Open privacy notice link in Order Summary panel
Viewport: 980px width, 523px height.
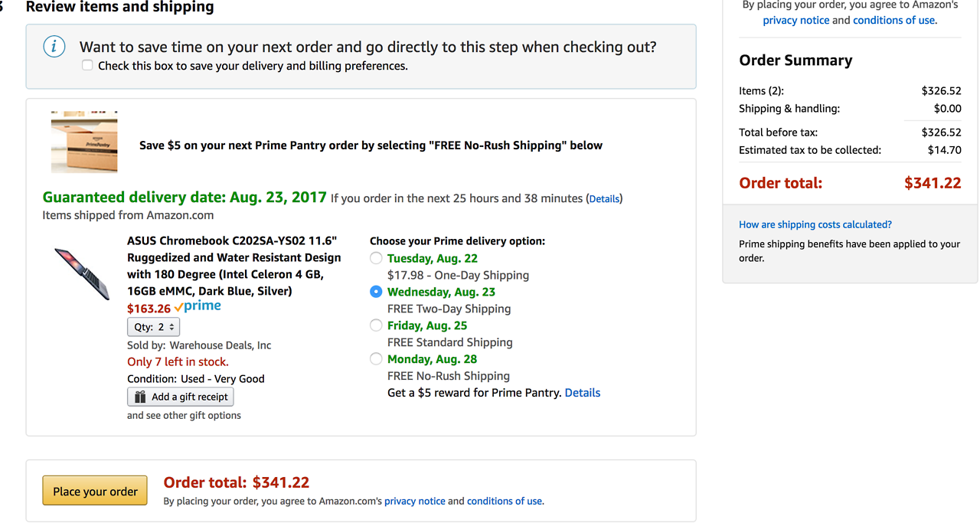[795, 21]
